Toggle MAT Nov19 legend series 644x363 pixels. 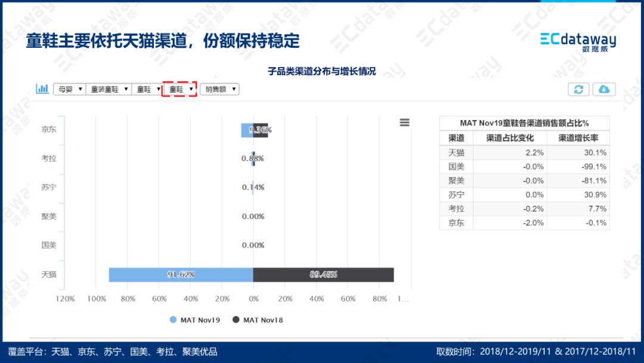(x=195, y=320)
